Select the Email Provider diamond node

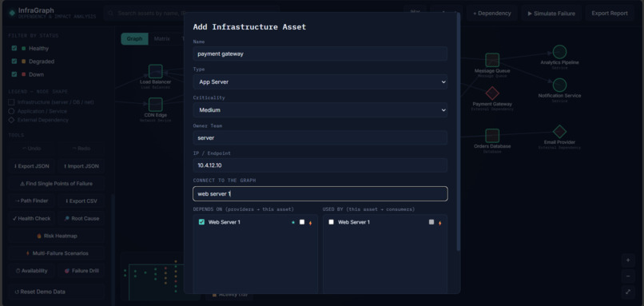point(559,132)
